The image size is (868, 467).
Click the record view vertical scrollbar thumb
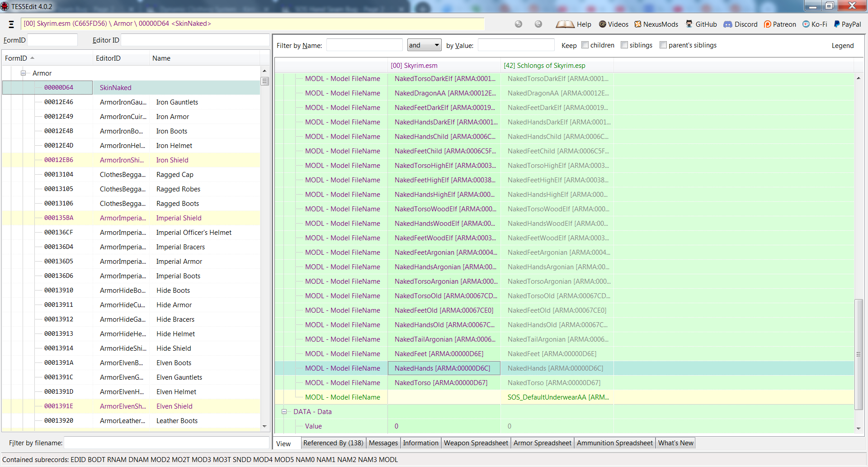click(859, 354)
